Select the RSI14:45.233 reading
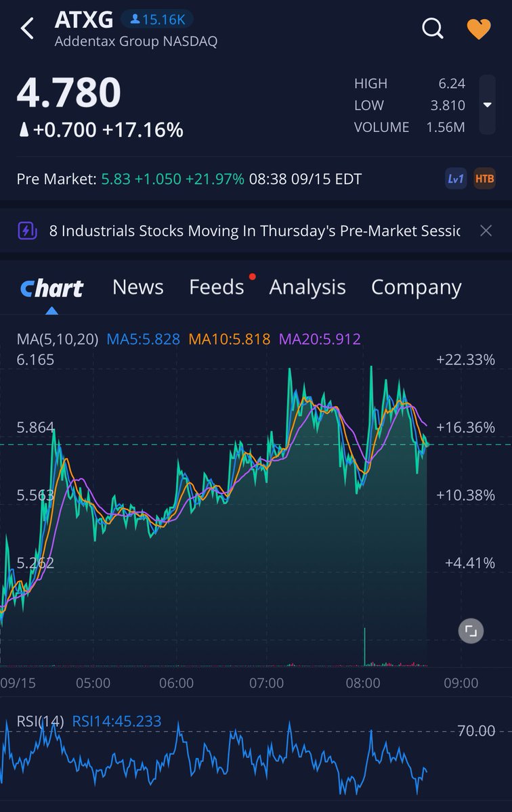Image resolution: width=512 pixels, height=812 pixels. 117,721
